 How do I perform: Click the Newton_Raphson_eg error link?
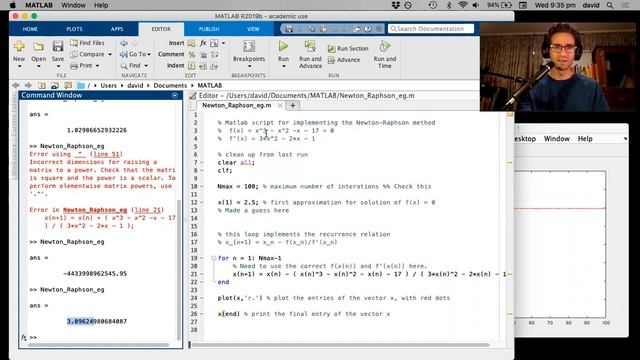pyautogui.click(x=95, y=210)
